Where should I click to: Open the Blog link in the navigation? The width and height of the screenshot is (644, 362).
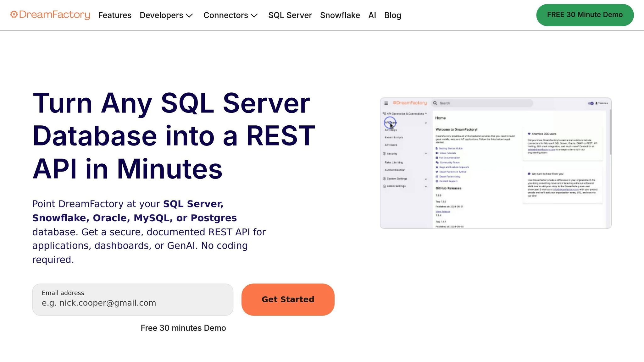(392, 15)
